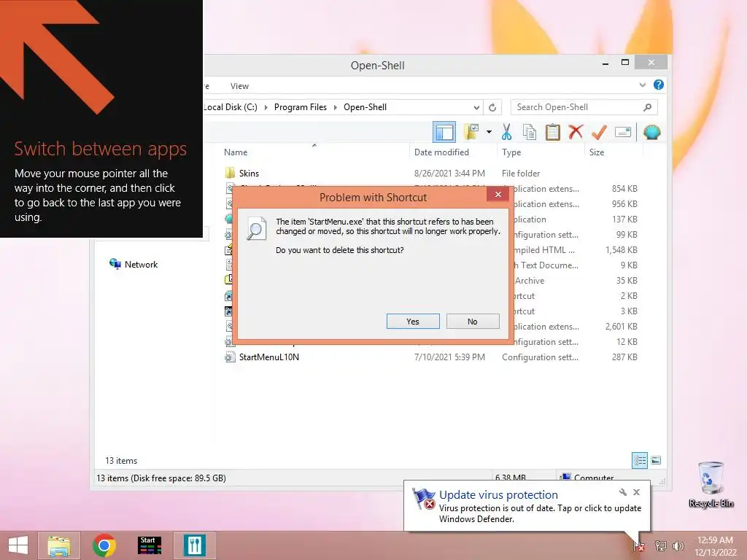Toggle the preview pane toolbar icon
This screenshot has height=560, width=747.
click(444, 132)
